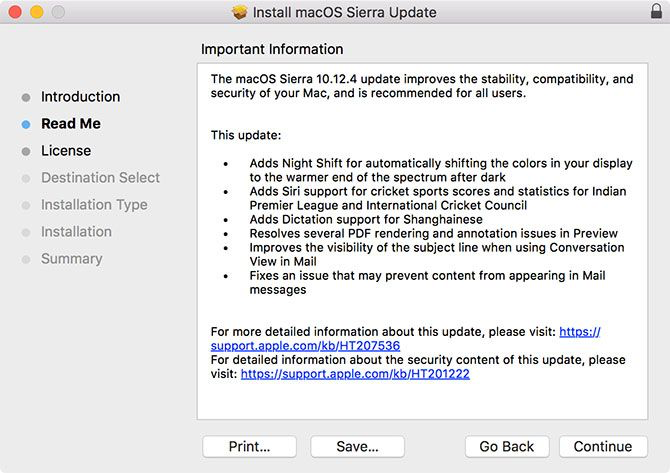Click the Night Shift line in the notes
Image resolution: width=670 pixels, height=473 pixels.
(440, 163)
